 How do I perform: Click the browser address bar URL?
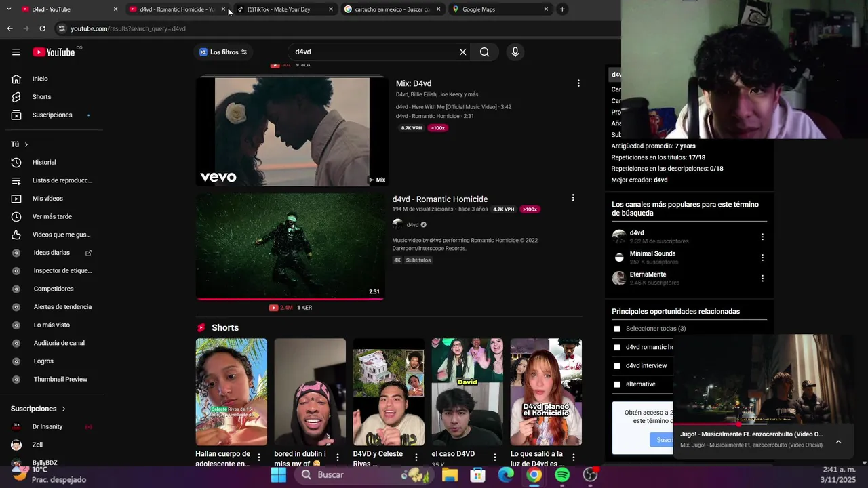[128, 28]
